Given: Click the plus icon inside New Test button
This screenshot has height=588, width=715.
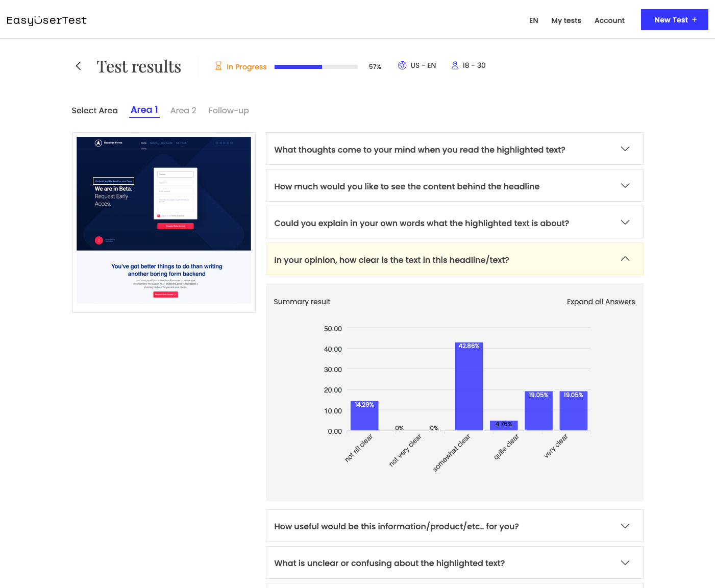Looking at the screenshot, I should (695, 20).
